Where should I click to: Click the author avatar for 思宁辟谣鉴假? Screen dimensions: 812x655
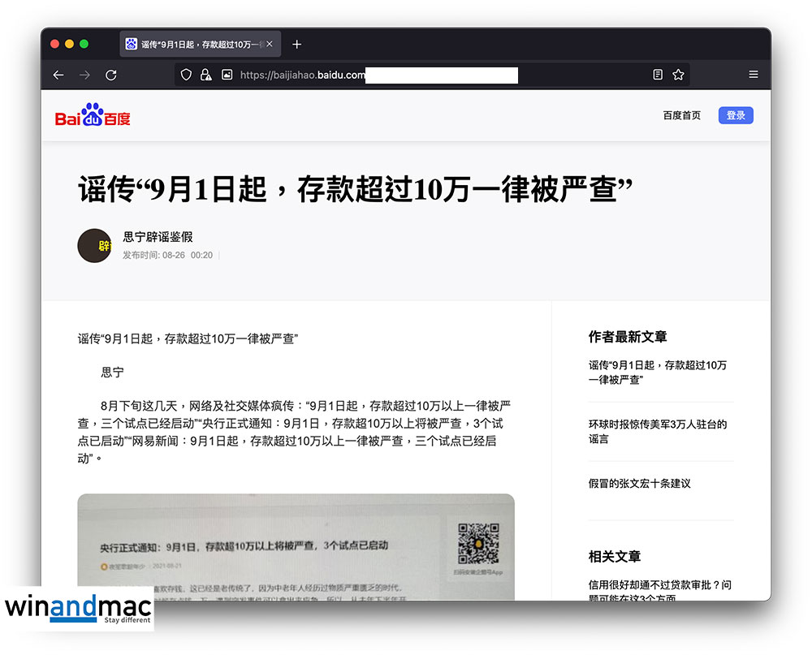(94, 245)
